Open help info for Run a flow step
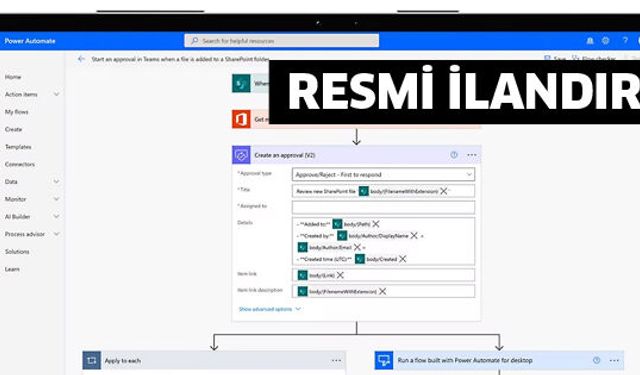The width and height of the screenshot is (640, 375). click(596, 360)
